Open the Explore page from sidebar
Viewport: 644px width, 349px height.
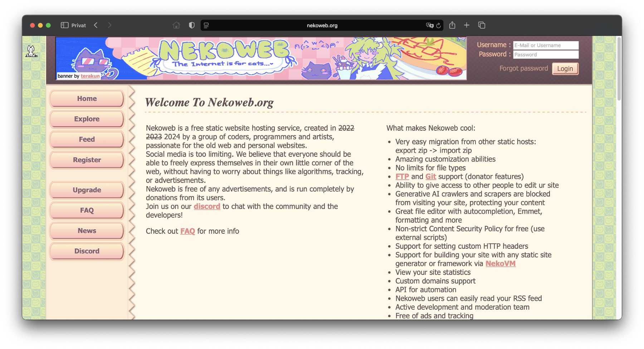[87, 119]
